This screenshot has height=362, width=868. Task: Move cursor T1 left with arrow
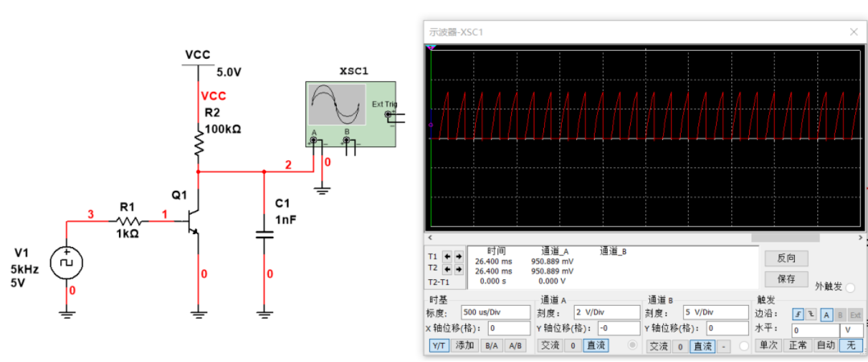click(x=448, y=257)
